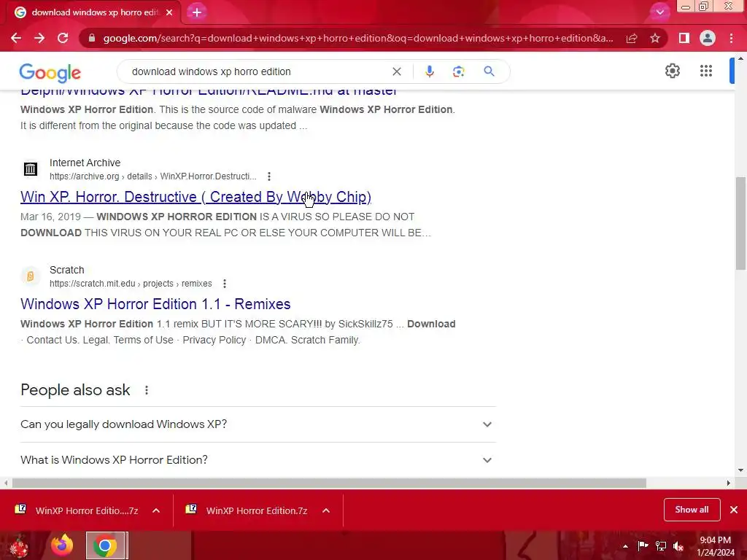
Task: Click the Scratch result favicon
Action: click(x=31, y=276)
